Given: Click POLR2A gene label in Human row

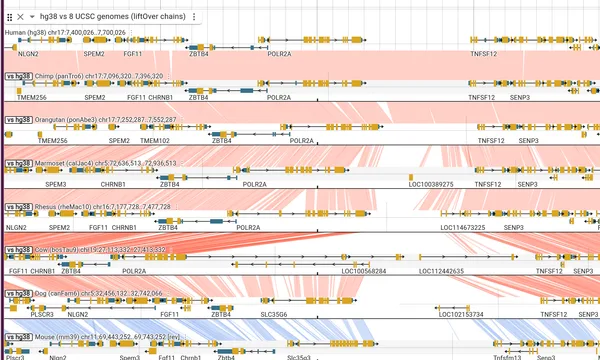Looking at the screenshot, I should pos(279,54).
